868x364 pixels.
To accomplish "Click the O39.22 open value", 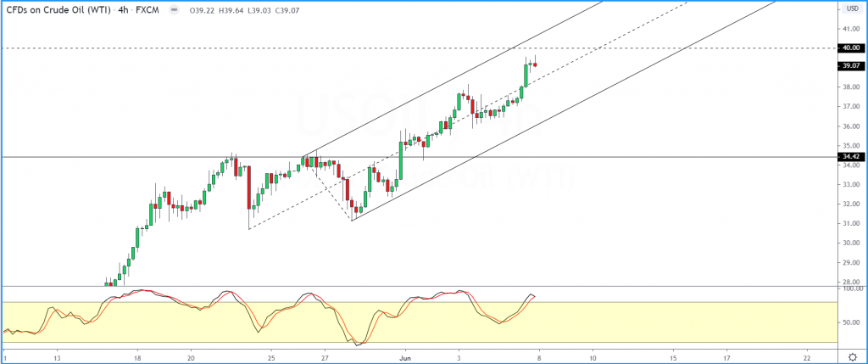I will (x=202, y=9).
